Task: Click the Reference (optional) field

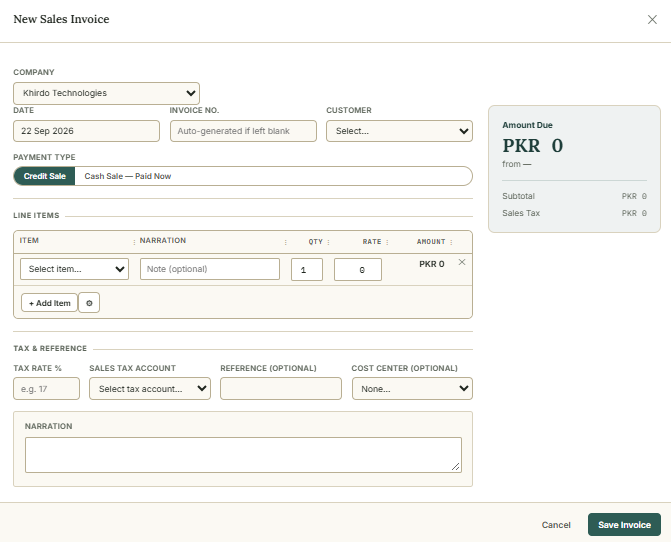Action: [x=281, y=389]
